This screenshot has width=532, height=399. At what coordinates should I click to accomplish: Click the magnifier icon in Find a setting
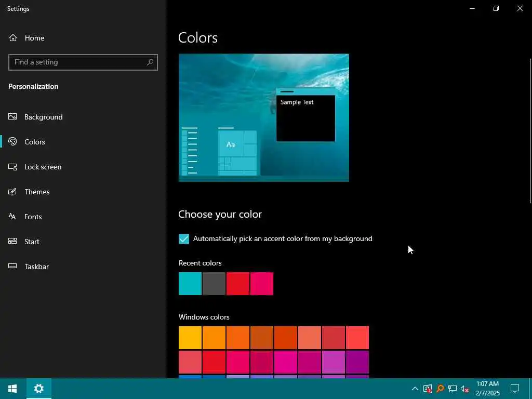[150, 62]
